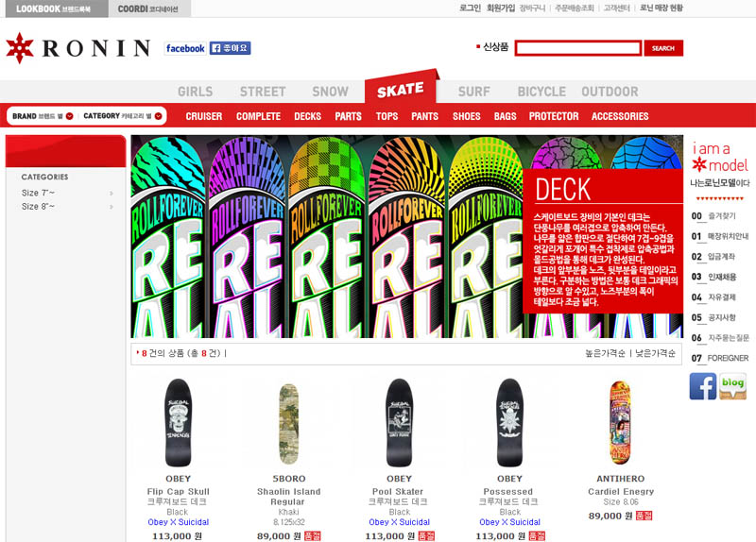The image size is (756, 542).
Task: Click the Ronin snowflake logo
Action: (20, 48)
